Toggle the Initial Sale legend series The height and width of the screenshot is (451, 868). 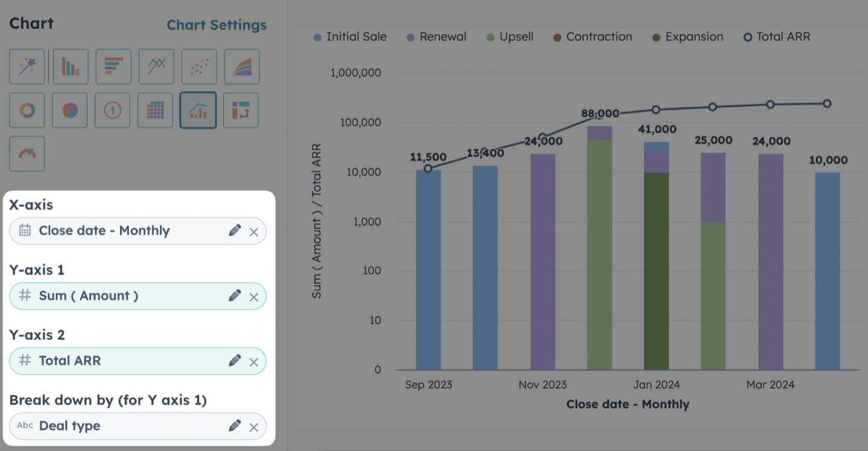[x=350, y=37]
